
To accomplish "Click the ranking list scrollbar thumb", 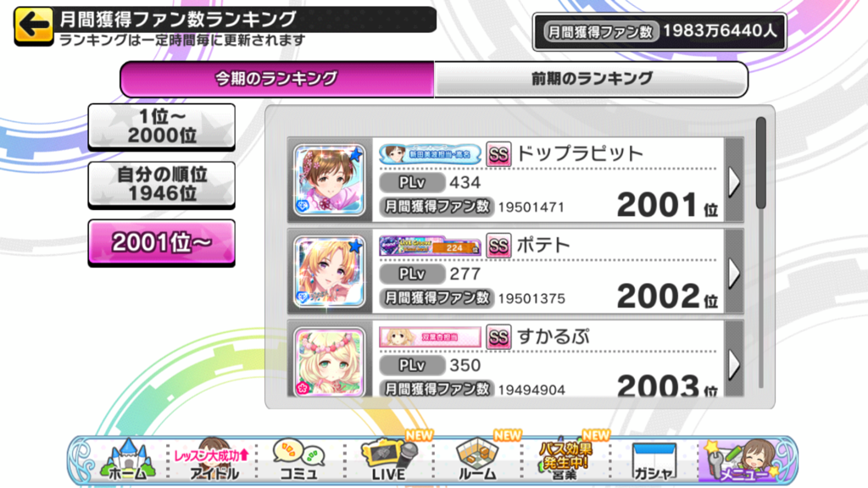I will coord(761,163).
